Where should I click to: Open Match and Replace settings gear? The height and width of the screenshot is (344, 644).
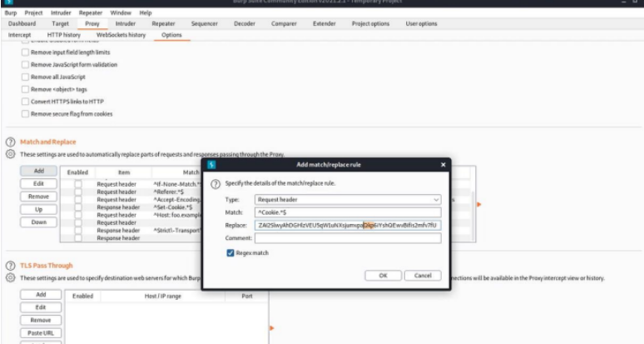[x=10, y=154]
